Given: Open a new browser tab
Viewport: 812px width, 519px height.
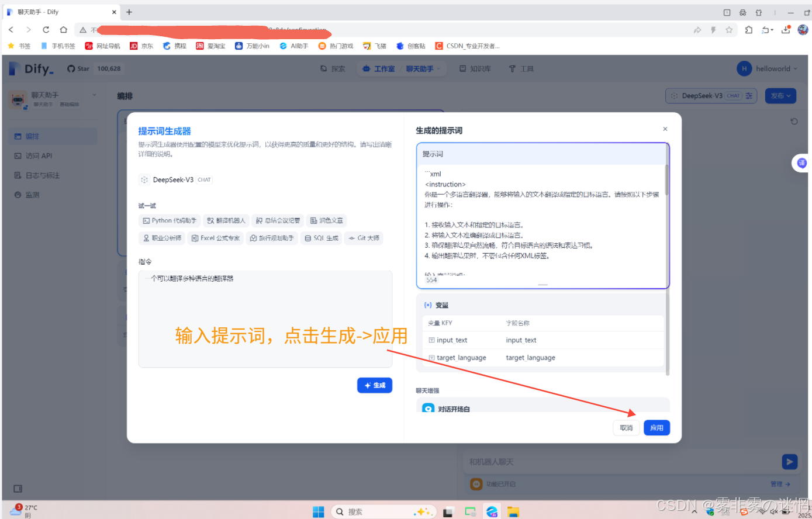Looking at the screenshot, I should (x=129, y=12).
